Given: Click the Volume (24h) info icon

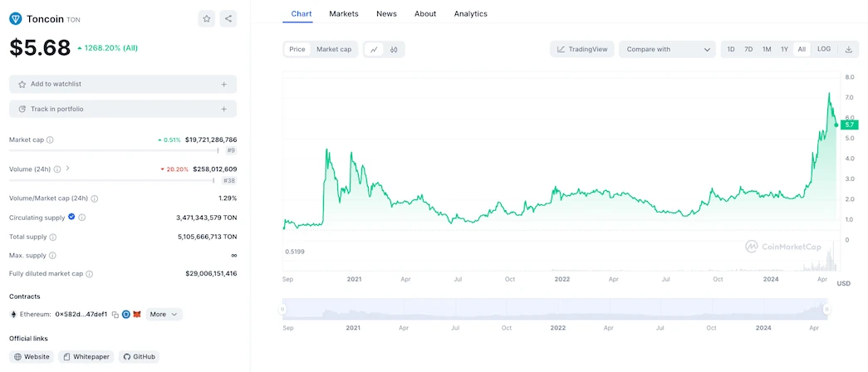Looking at the screenshot, I should tap(57, 169).
